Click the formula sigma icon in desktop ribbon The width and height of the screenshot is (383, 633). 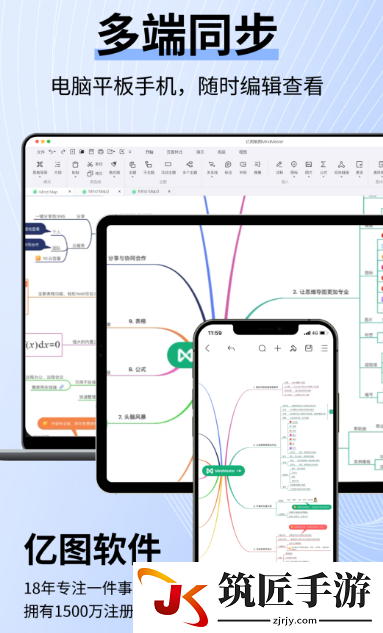pyautogui.click(x=323, y=164)
